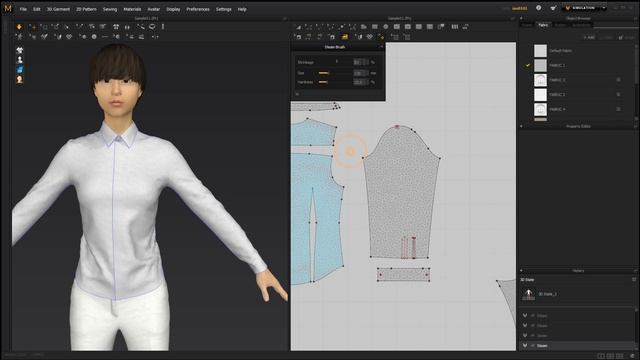Delete FABRIC 3 using its row icon
640x360 pixels.
click(618, 95)
